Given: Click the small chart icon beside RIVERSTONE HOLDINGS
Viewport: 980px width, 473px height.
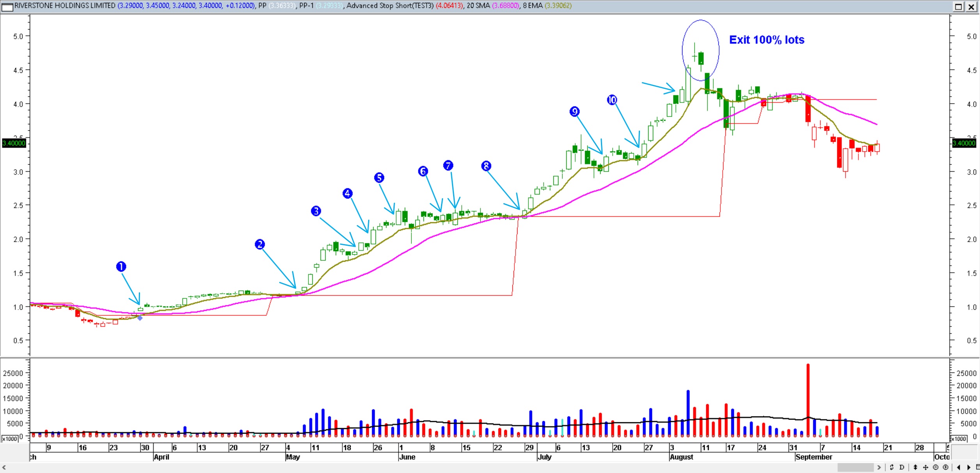Looking at the screenshot, I should tap(7, 6).
